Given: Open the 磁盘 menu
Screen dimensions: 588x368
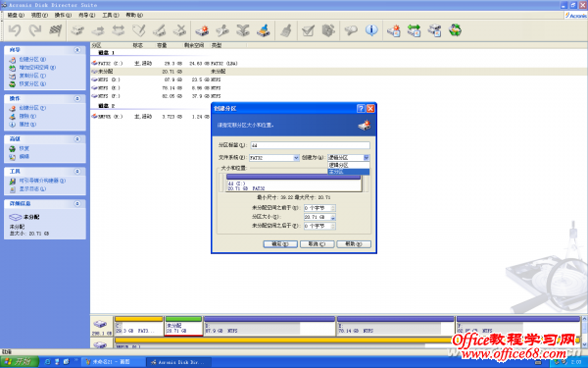Looking at the screenshot, I should [16, 16].
